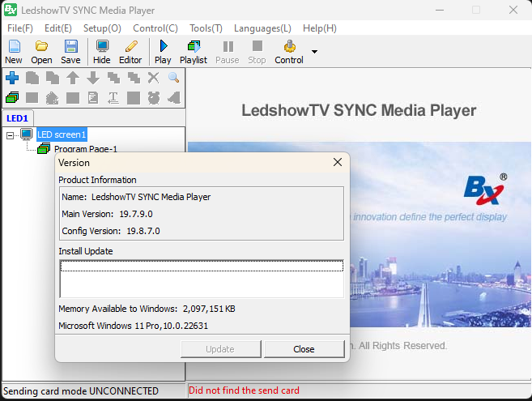Click the gray X delete icon
Viewport: 532px width, 401px height.
tap(153, 78)
